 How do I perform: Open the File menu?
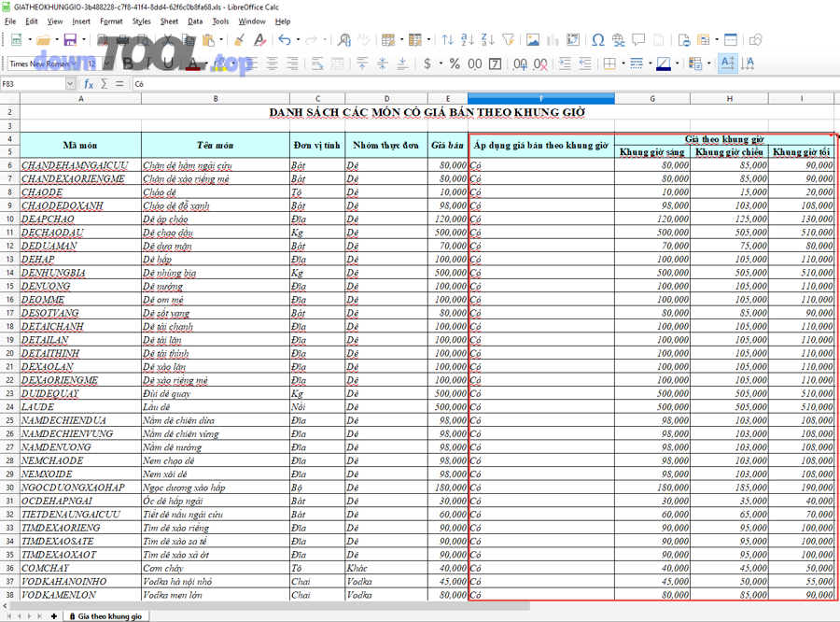coord(10,21)
